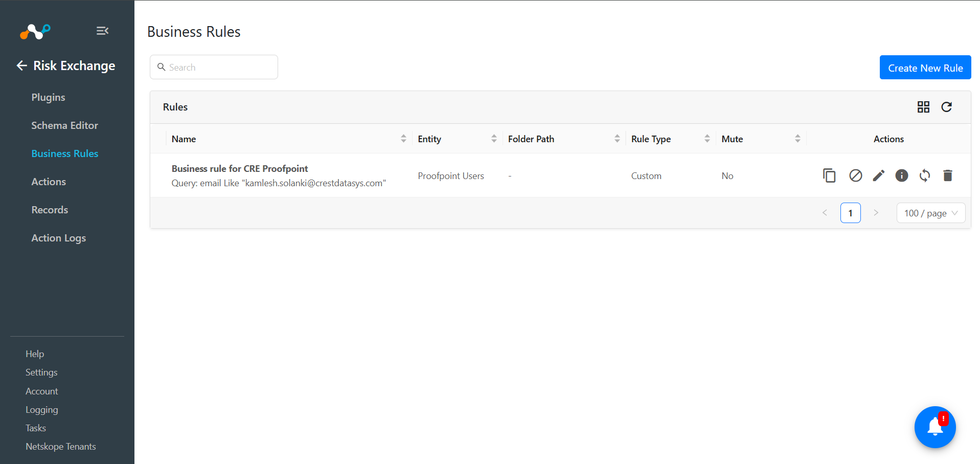This screenshot has height=464, width=980.
Task: Go back using the Risk Exchange arrow
Action: [x=21, y=65]
